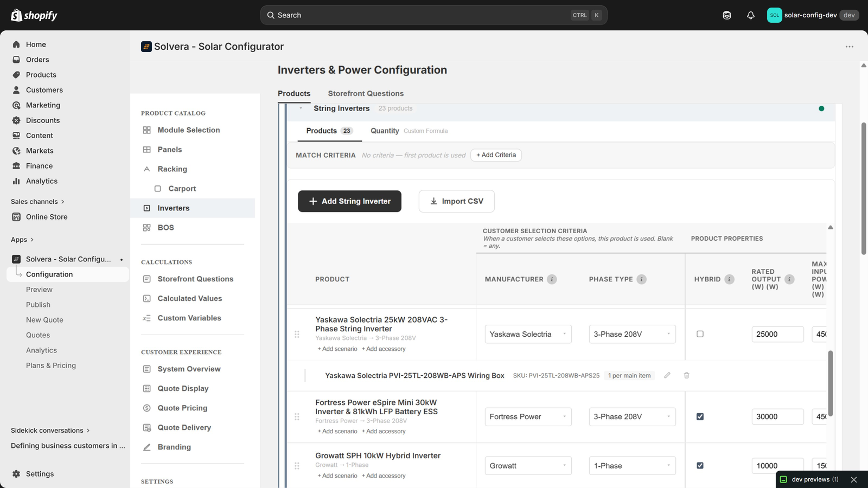Open the Sidekick conversation 'Defining business customers in ...'
The height and width of the screenshot is (488, 868).
tap(68, 446)
